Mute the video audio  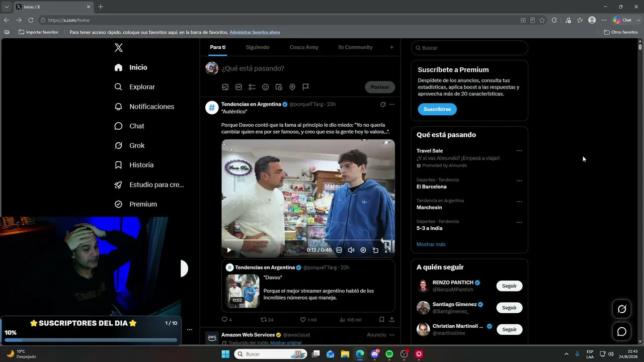pyautogui.click(x=351, y=250)
